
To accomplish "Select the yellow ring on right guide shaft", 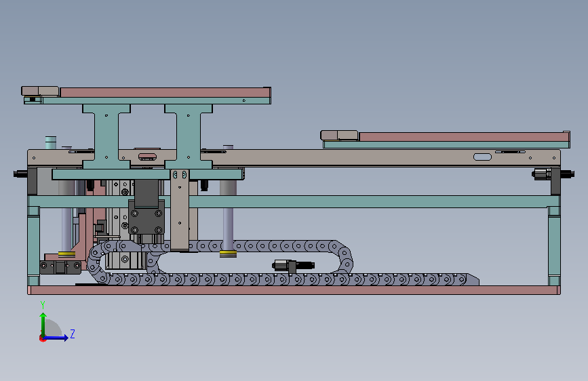I will click(x=228, y=254).
